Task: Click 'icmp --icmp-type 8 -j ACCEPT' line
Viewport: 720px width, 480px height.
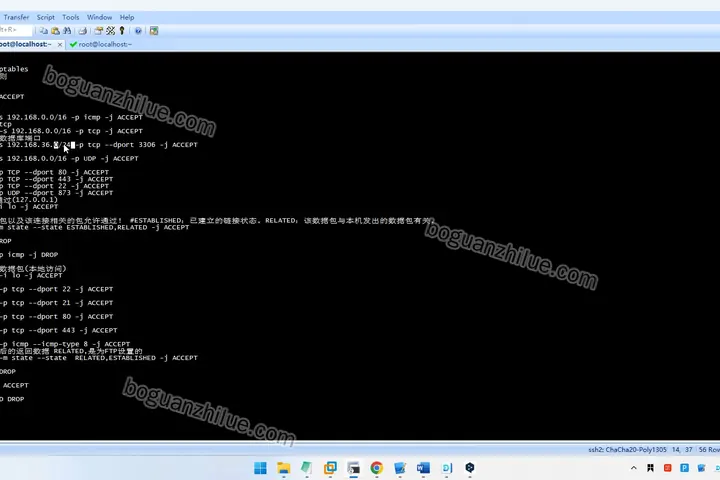Action: (x=65, y=344)
